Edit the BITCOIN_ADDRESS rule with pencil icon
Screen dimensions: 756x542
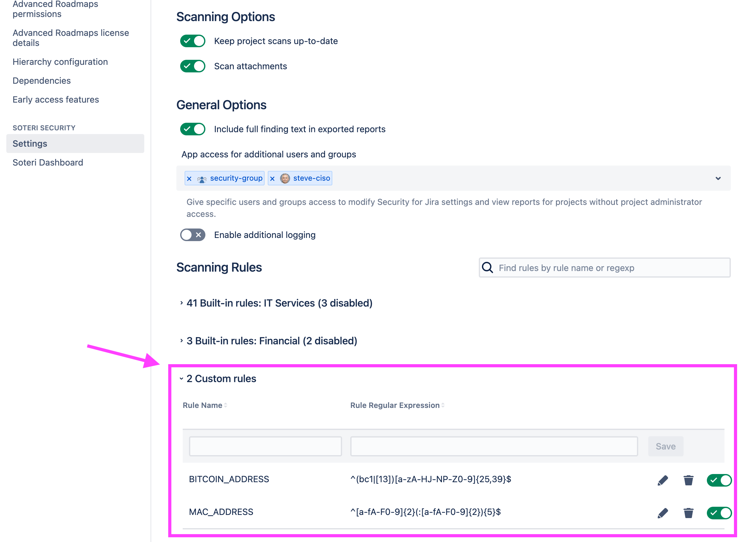(x=662, y=480)
